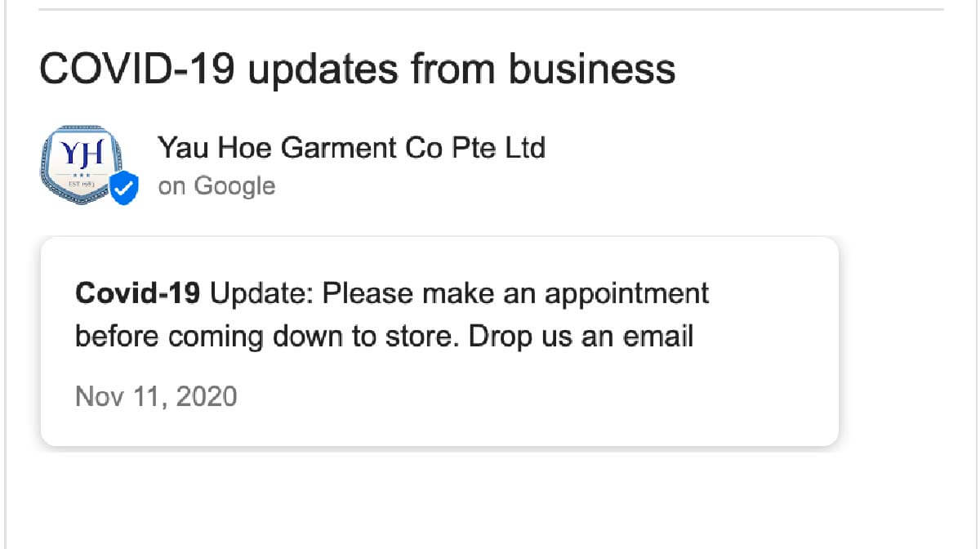980x549 pixels.
Task: Click the "on Google" source label
Action: (216, 186)
